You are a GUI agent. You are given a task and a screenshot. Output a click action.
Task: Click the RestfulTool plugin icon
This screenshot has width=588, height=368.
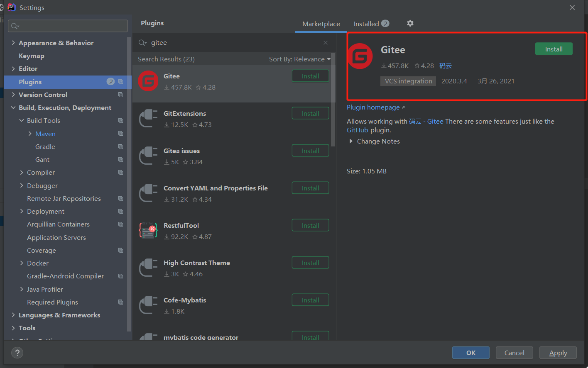click(x=148, y=230)
